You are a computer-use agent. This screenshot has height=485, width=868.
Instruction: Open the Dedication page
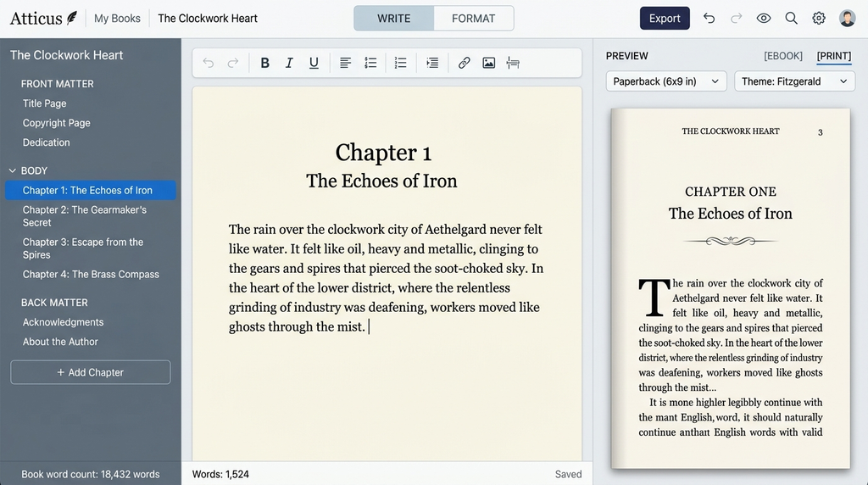coord(47,142)
